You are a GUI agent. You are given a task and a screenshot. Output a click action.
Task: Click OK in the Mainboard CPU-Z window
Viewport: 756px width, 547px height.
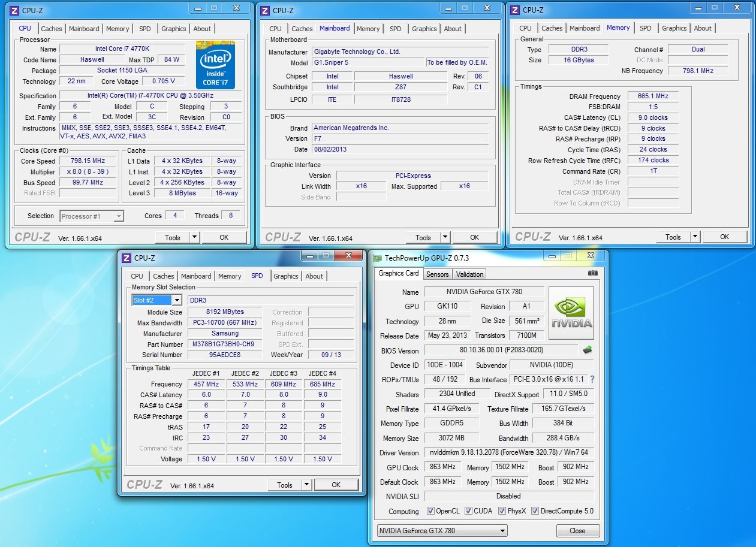(x=474, y=237)
